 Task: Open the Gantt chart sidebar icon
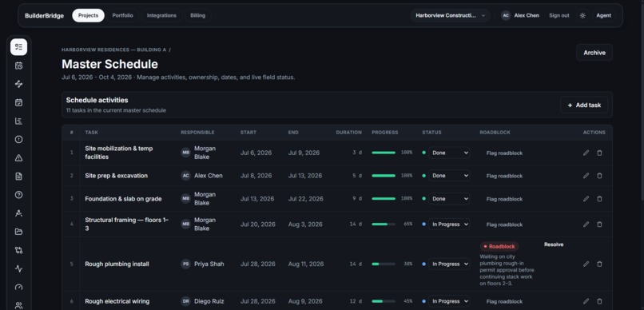click(18, 121)
